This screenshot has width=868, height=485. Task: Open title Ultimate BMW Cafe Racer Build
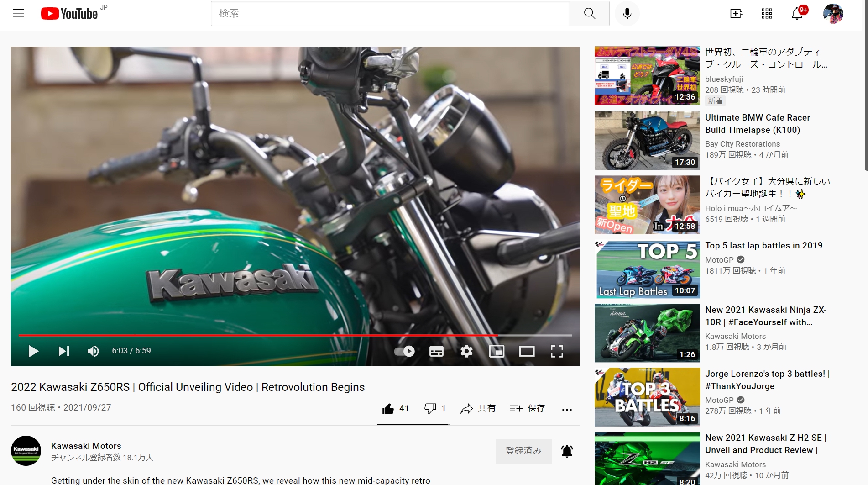click(x=758, y=124)
